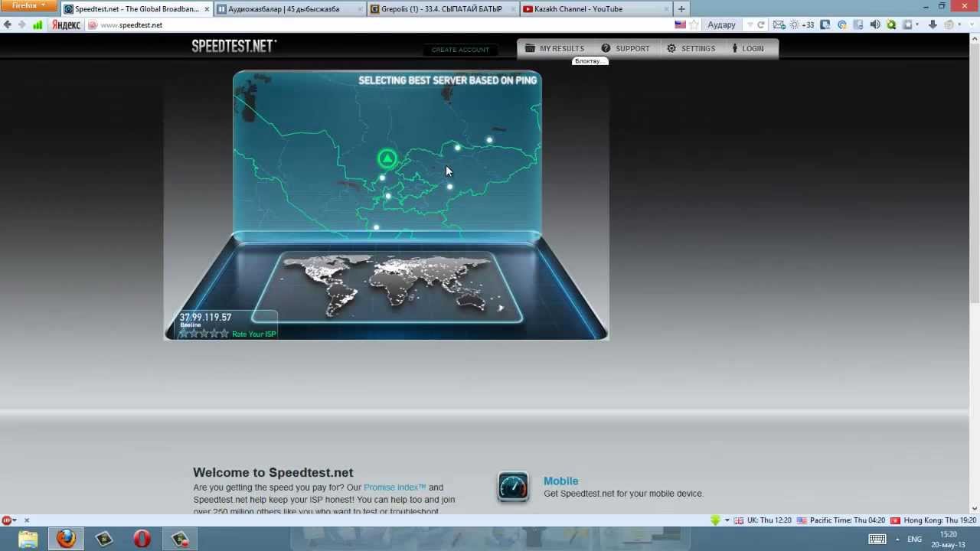This screenshot has height=551, width=980.
Task: Focus the www.speedtest.net address bar
Action: (x=379, y=25)
